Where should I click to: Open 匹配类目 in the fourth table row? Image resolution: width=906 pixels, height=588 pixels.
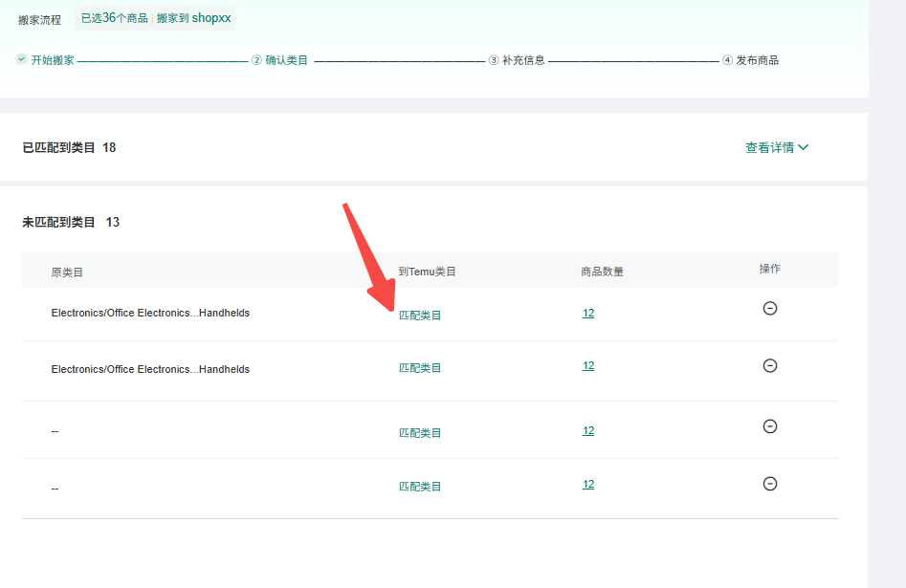(x=420, y=486)
